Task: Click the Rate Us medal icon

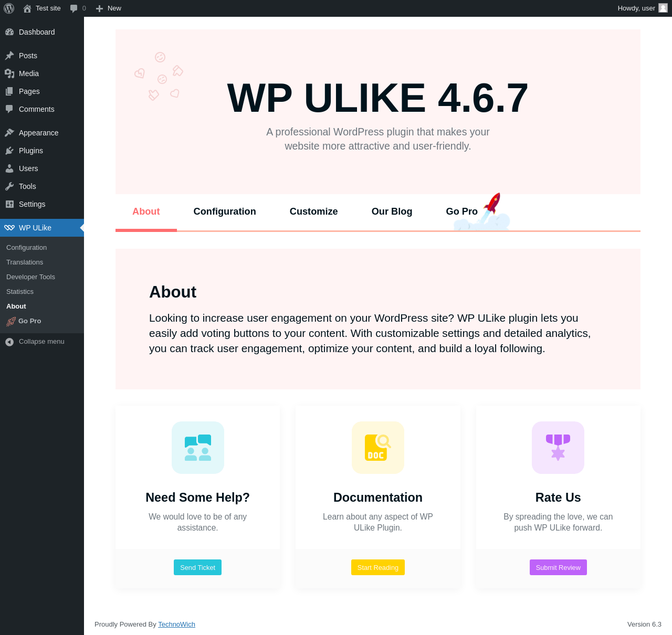Action: (x=558, y=448)
